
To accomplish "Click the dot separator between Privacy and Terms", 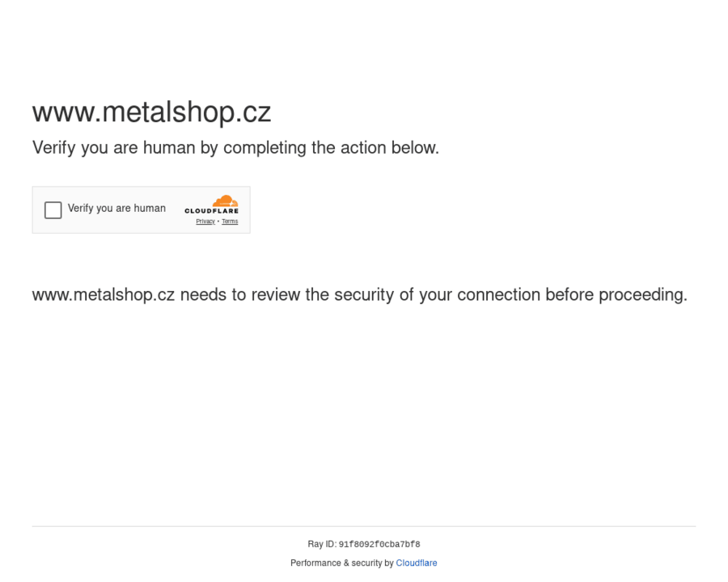I will point(218,221).
